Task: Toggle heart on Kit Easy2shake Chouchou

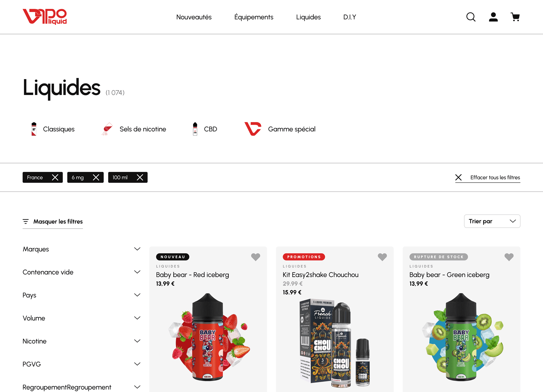Action: (x=382, y=257)
